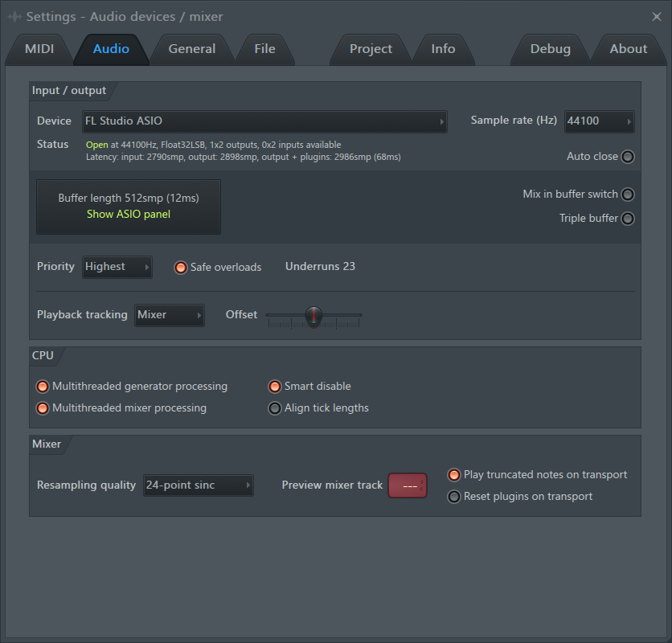Toggle Multithreaded mixer processing
This screenshot has height=643, width=672.
43,408
